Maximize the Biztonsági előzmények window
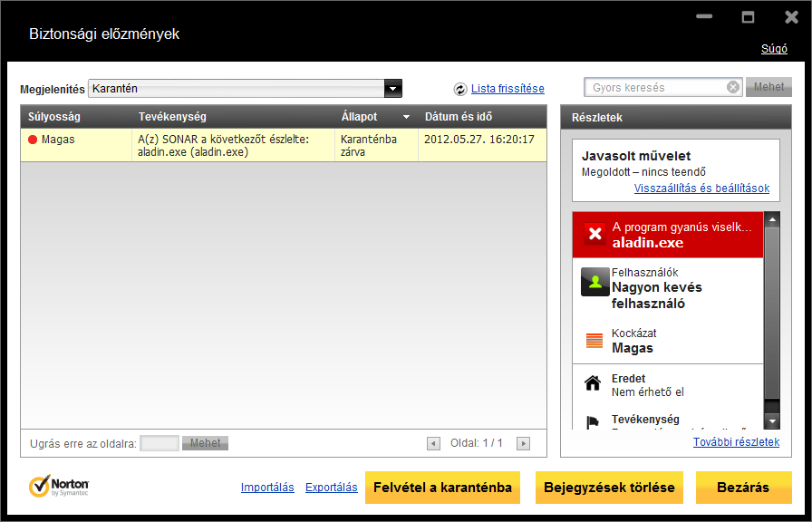 click(x=748, y=17)
